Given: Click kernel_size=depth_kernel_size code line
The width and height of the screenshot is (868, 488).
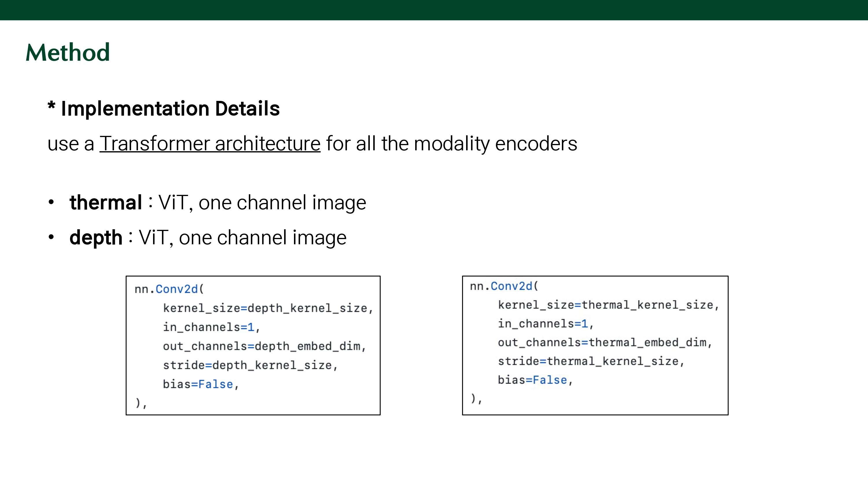Looking at the screenshot, I should (268, 308).
